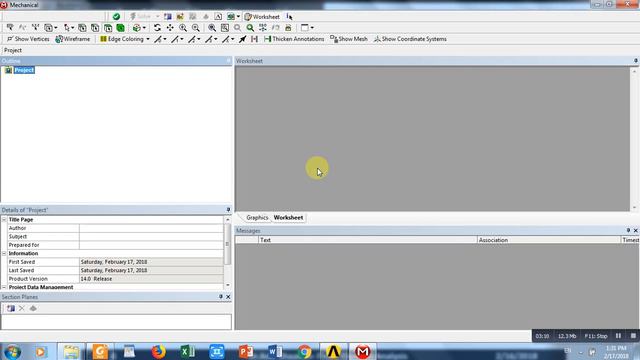
Task: Click the Author value field
Action: tap(151, 228)
